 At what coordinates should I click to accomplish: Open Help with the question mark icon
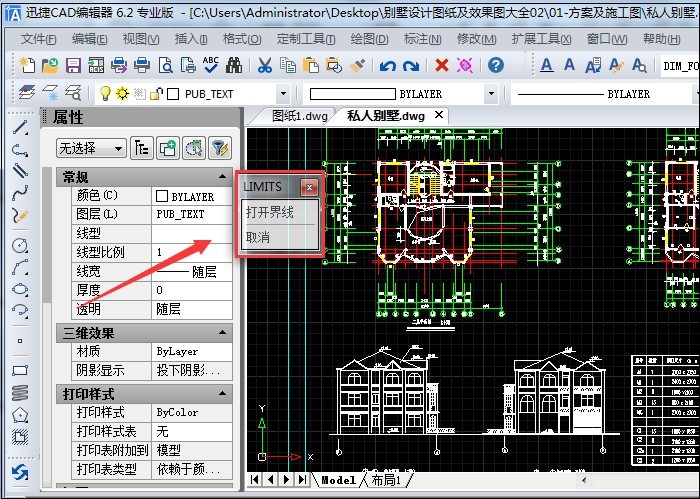pos(495,66)
